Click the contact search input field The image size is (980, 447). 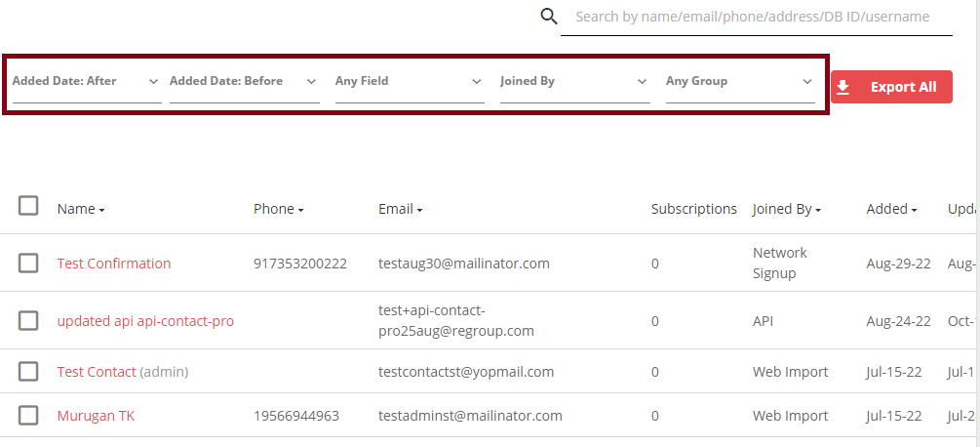[757, 18]
